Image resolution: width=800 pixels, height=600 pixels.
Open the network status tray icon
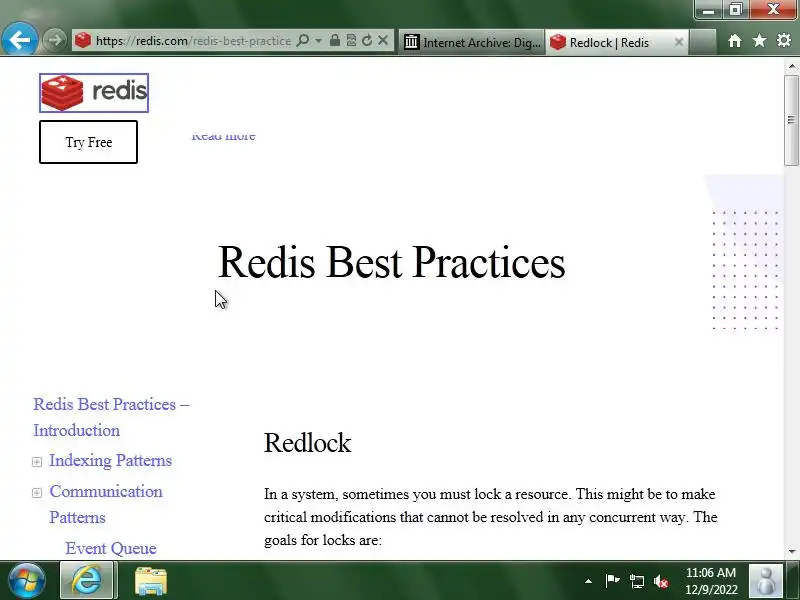click(x=636, y=581)
